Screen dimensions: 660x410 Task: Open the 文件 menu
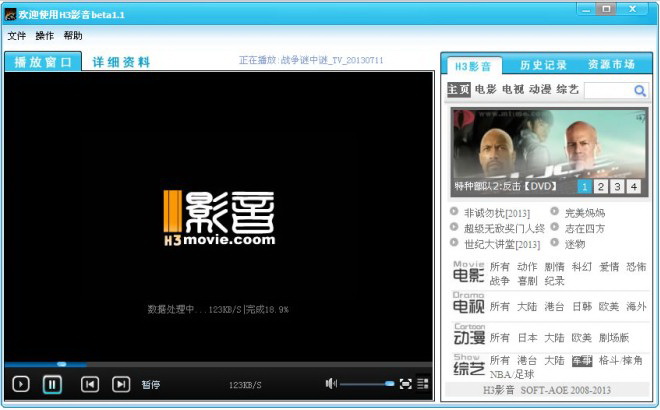[17, 36]
